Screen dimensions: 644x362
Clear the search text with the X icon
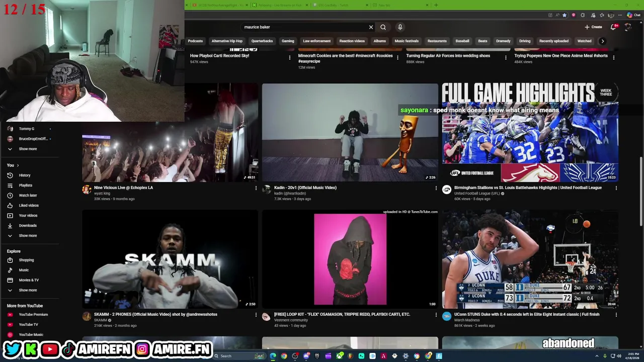tap(371, 27)
